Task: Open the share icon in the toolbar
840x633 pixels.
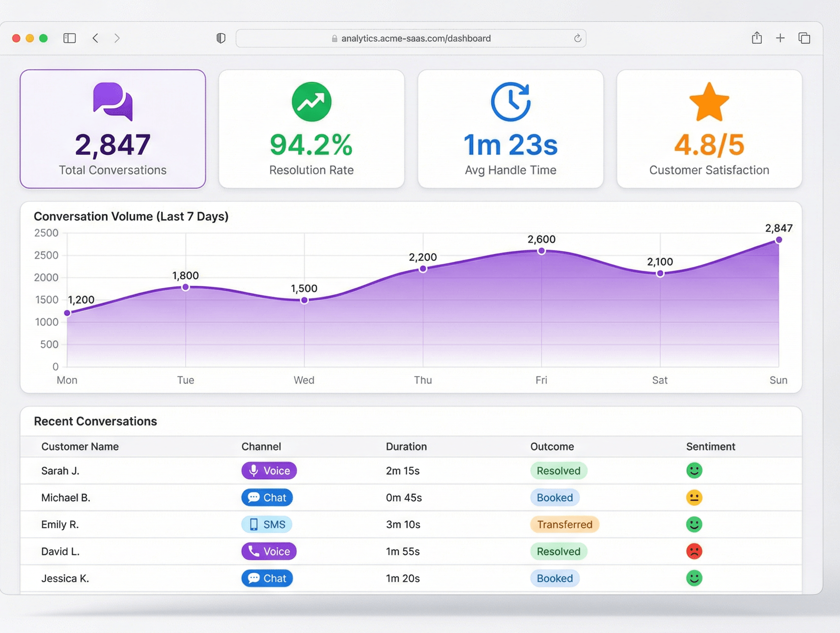Action: (x=757, y=38)
